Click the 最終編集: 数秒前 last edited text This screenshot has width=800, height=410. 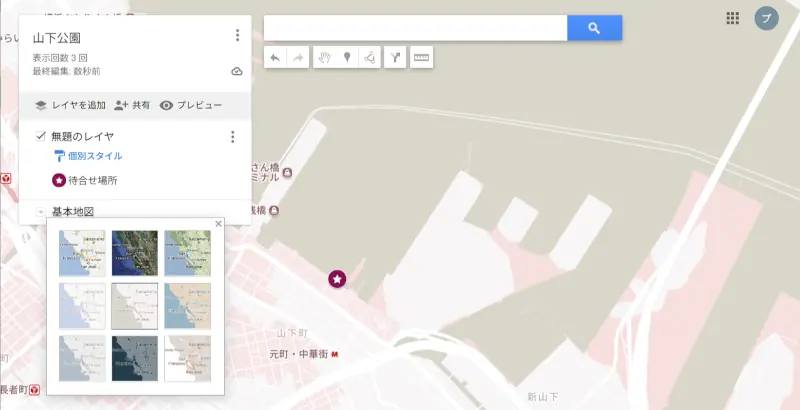66,71
